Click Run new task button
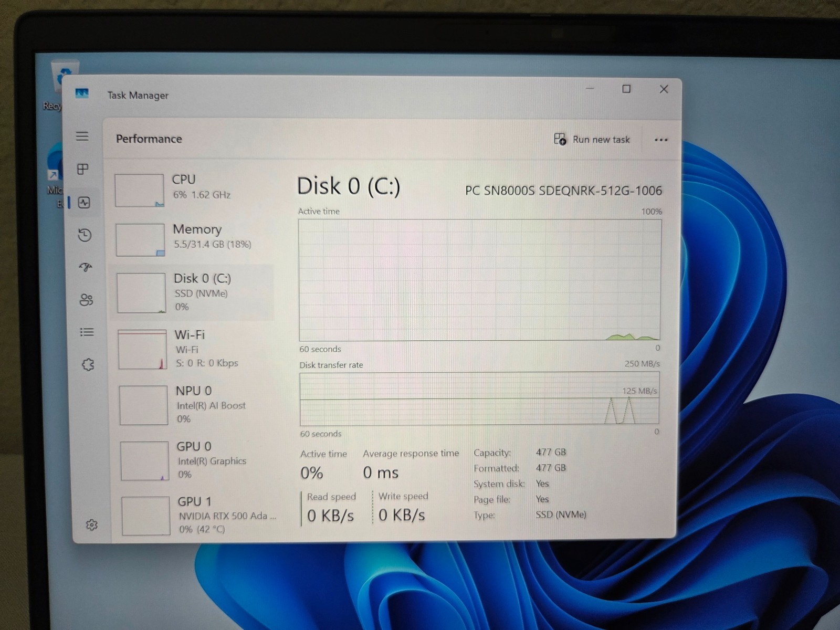Viewport: 840px width, 630px height. [592, 139]
